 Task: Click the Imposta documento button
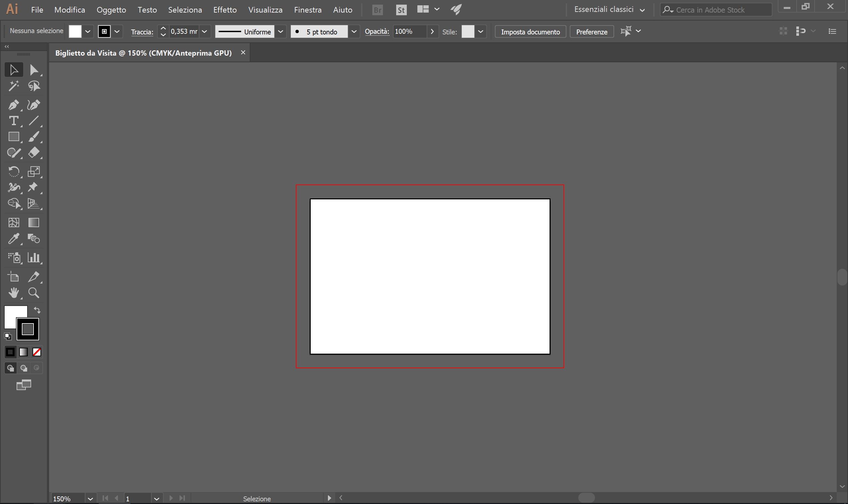tap(530, 31)
